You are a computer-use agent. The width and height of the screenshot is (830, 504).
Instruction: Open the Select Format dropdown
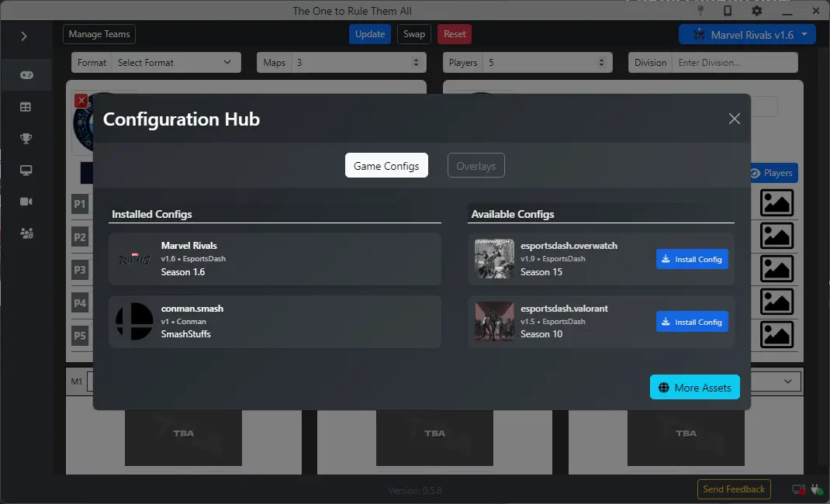tap(176, 62)
